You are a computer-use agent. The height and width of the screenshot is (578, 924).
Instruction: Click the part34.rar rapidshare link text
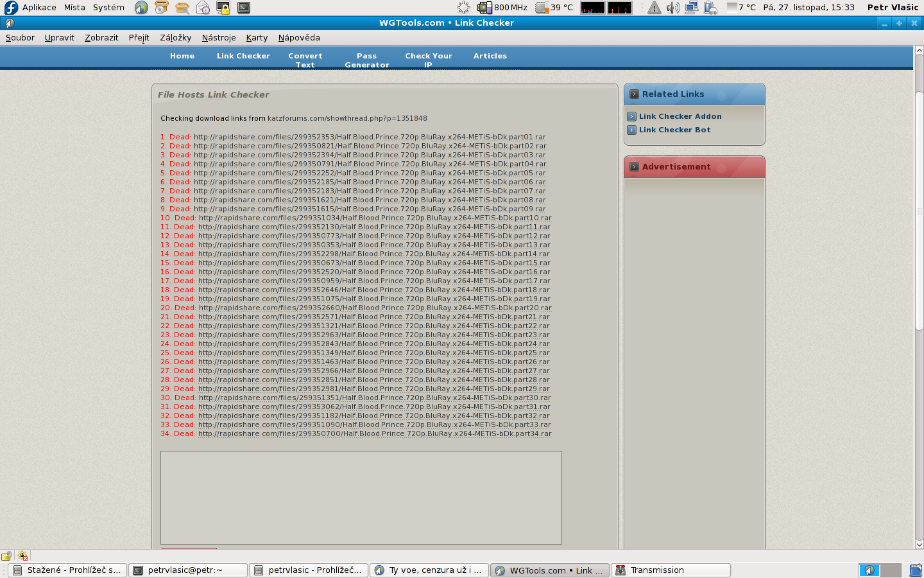(375, 433)
